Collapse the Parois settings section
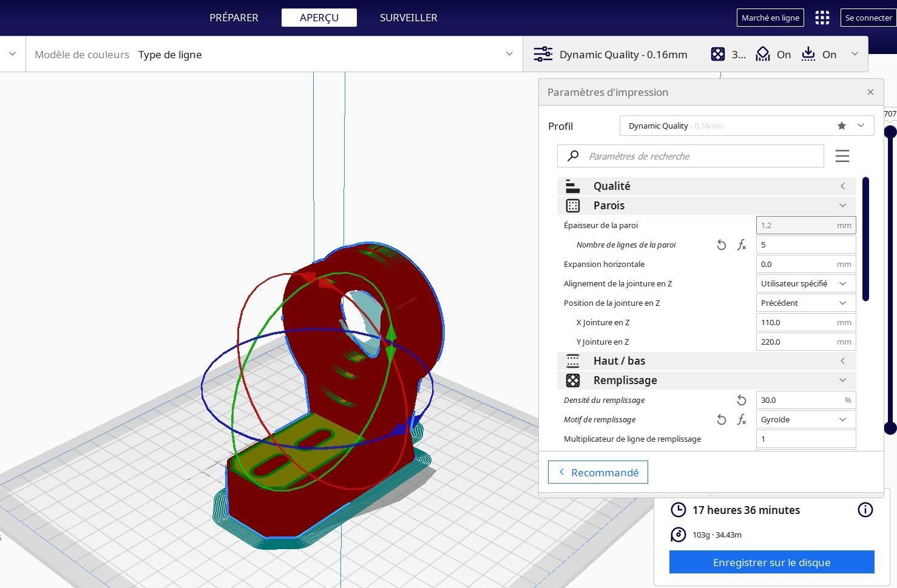The width and height of the screenshot is (897, 588). (706, 206)
